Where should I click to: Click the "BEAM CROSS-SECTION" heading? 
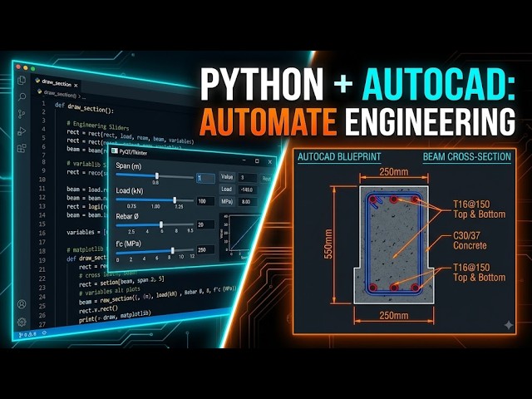(x=467, y=157)
